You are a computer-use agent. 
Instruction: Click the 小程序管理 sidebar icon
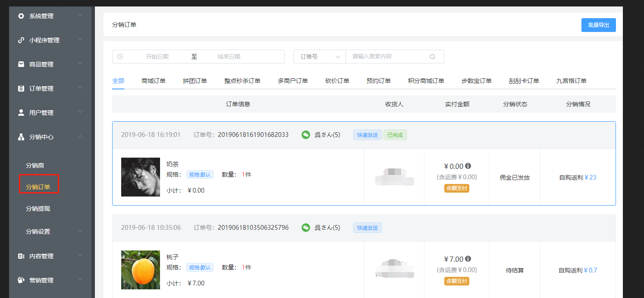click(21, 40)
